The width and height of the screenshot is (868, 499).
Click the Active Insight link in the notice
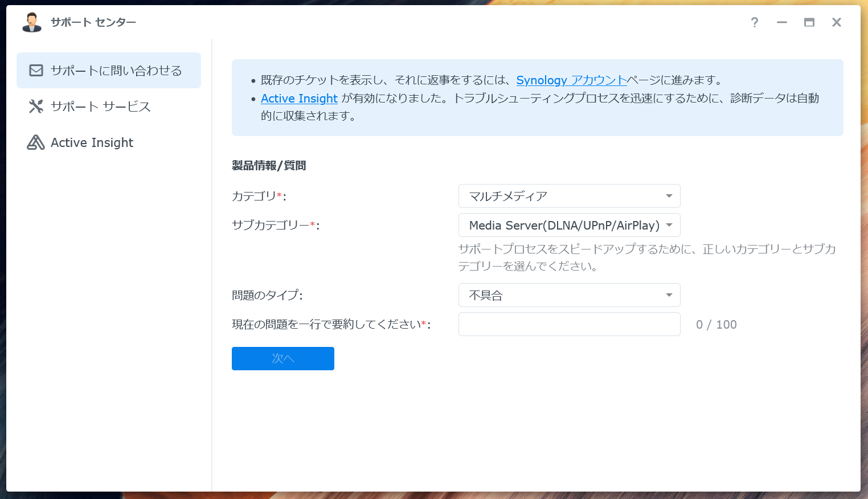(299, 99)
